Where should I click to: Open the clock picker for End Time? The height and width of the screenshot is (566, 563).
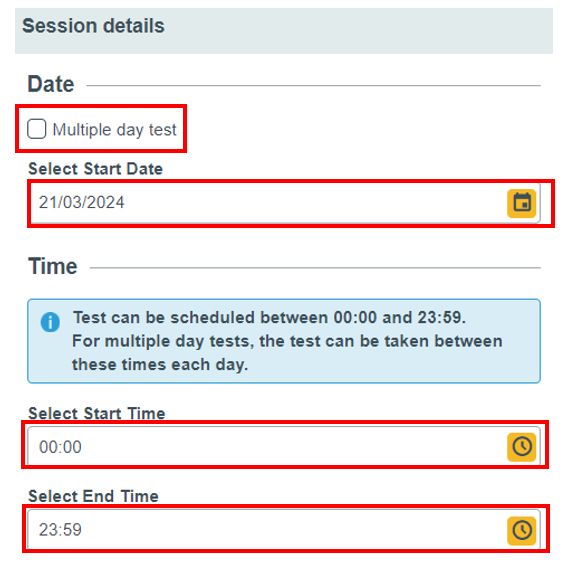click(521, 530)
